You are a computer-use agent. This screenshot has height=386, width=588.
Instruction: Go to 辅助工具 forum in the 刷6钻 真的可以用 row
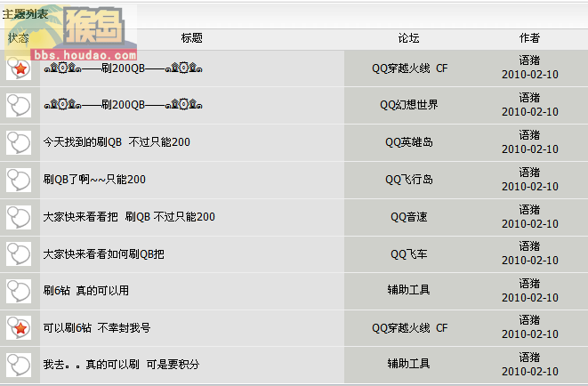pyautogui.click(x=408, y=290)
